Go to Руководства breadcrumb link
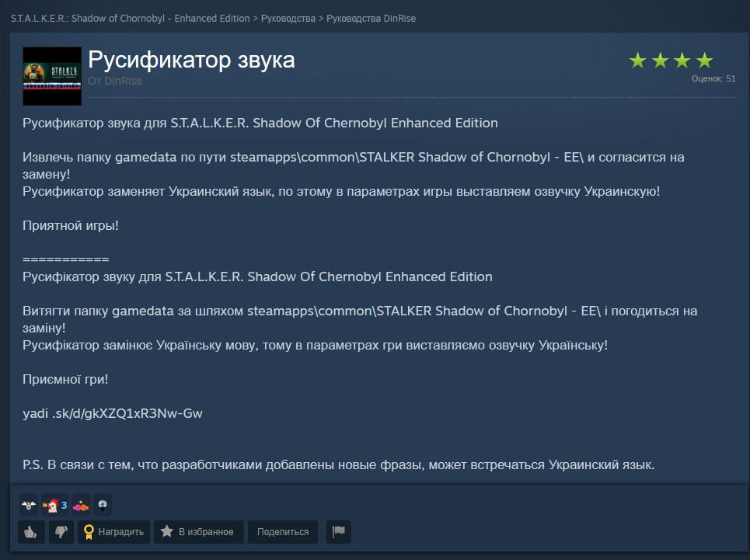 288,18
